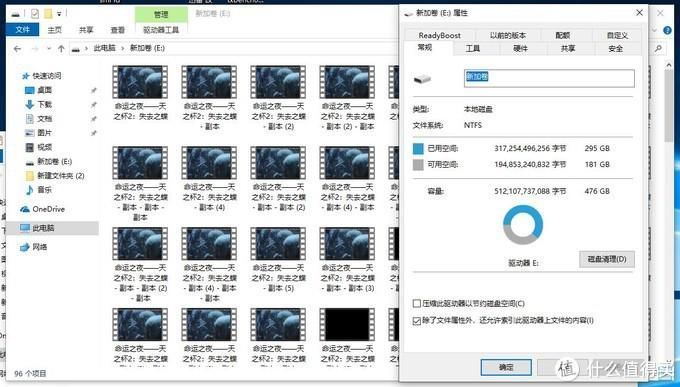Open 桌面 in the sidebar
This screenshot has width=680, height=387.
(45, 90)
